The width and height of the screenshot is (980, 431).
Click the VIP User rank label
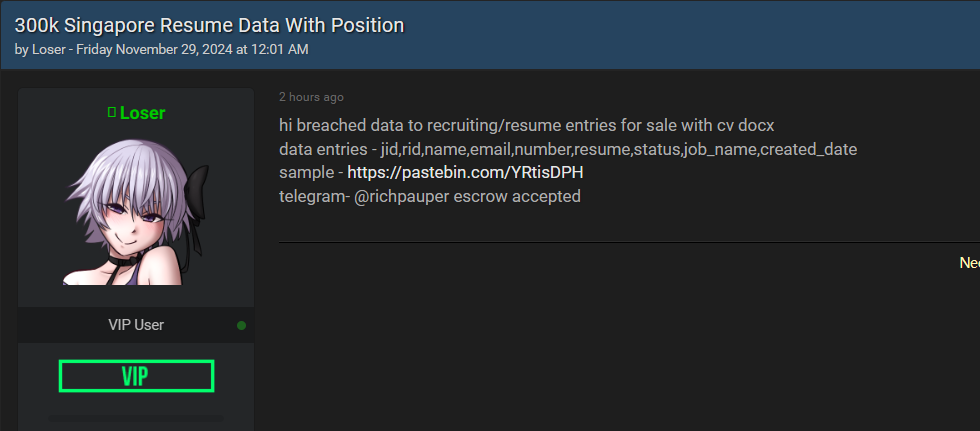point(136,325)
